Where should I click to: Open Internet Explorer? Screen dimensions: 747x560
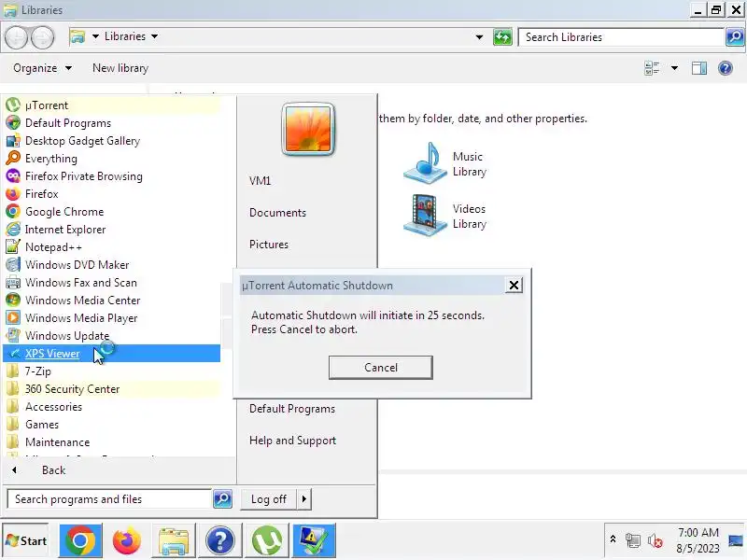click(112, 229)
